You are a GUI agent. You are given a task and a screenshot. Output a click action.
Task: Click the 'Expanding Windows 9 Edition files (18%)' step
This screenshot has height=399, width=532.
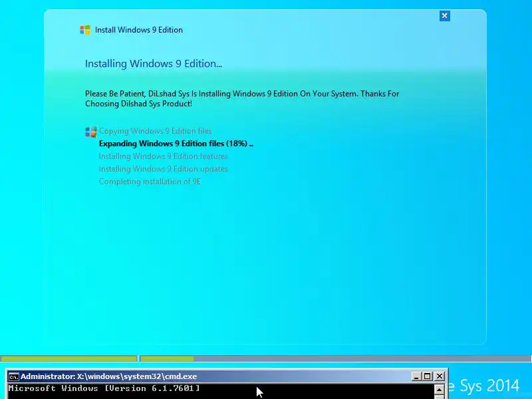tap(176, 144)
